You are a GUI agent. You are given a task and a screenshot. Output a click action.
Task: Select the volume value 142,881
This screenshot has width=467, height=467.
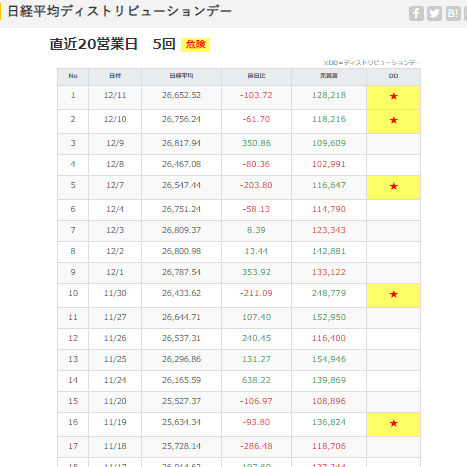click(x=329, y=251)
